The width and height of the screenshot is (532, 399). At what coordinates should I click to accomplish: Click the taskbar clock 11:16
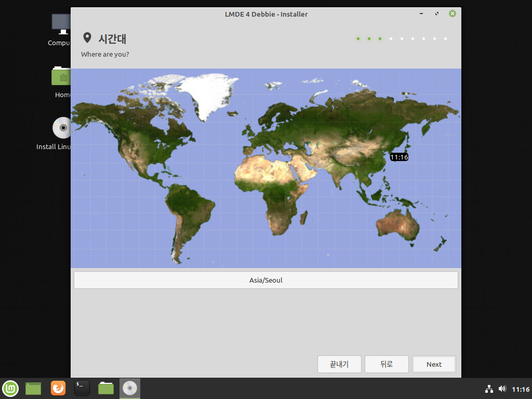tap(521, 389)
